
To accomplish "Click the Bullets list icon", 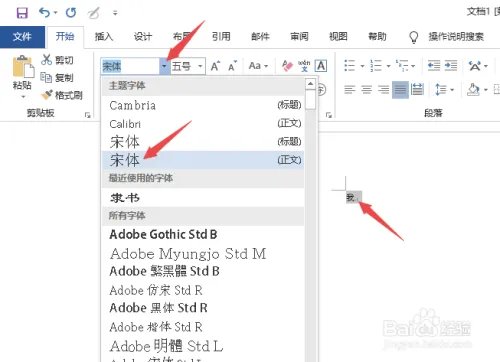I will click(x=349, y=66).
